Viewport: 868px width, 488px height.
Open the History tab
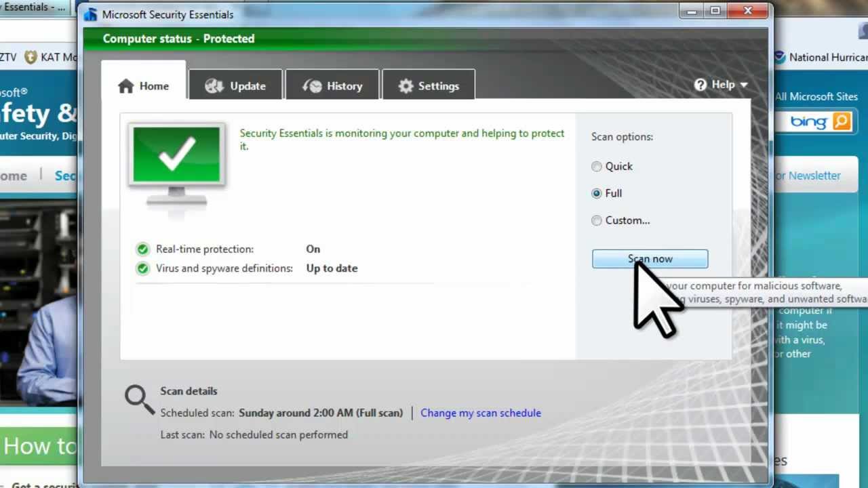(x=332, y=86)
